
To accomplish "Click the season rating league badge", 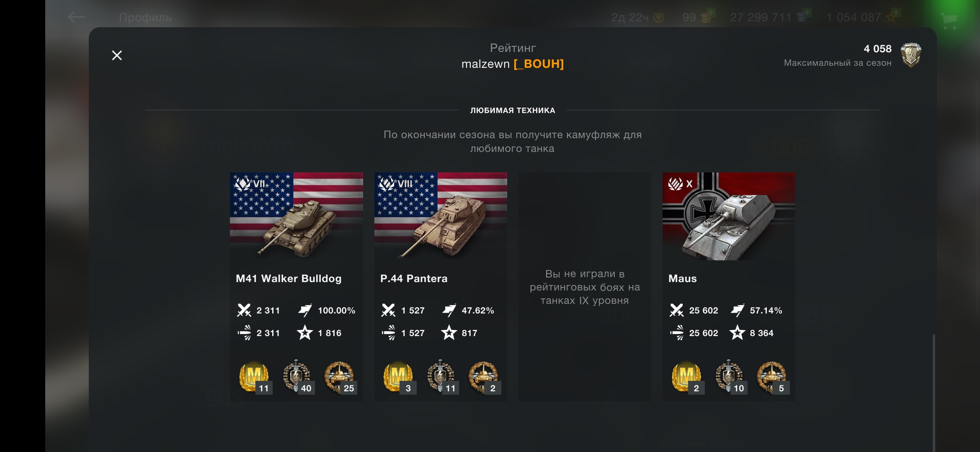I will [911, 55].
